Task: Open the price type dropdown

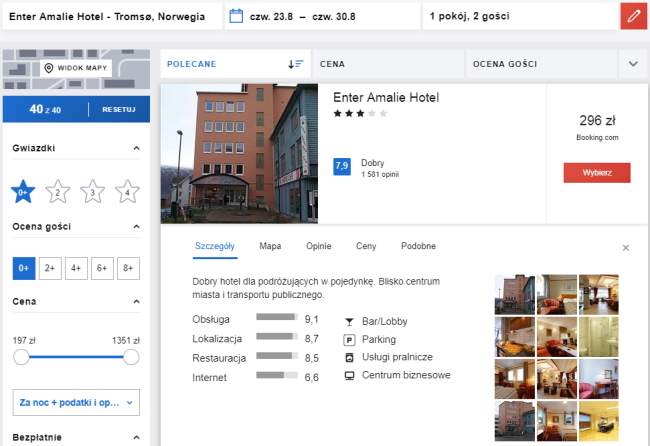Action: click(x=76, y=403)
